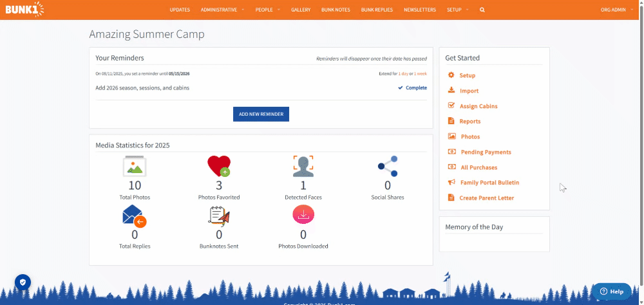Image resolution: width=644 pixels, height=305 pixels.
Task: Click the Detected Faces silhouette icon
Action: pos(303,166)
